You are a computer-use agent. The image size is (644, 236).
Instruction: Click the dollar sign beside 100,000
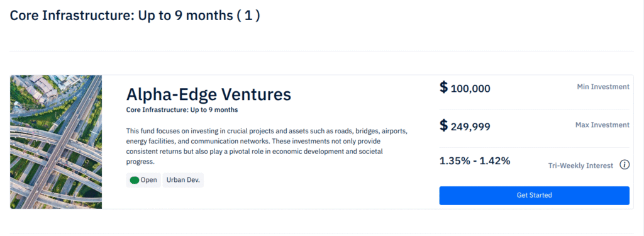(x=443, y=87)
